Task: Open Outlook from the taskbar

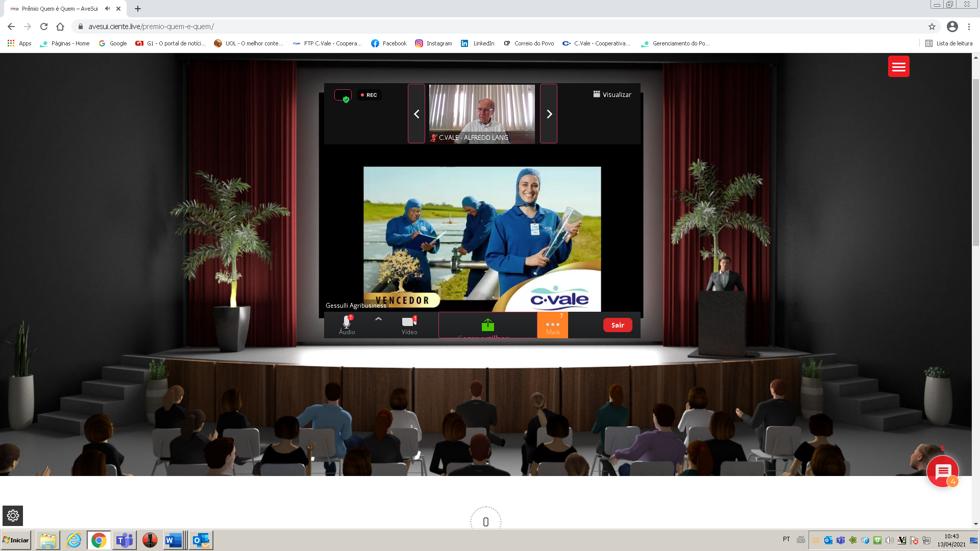Action: tap(201, 540)
